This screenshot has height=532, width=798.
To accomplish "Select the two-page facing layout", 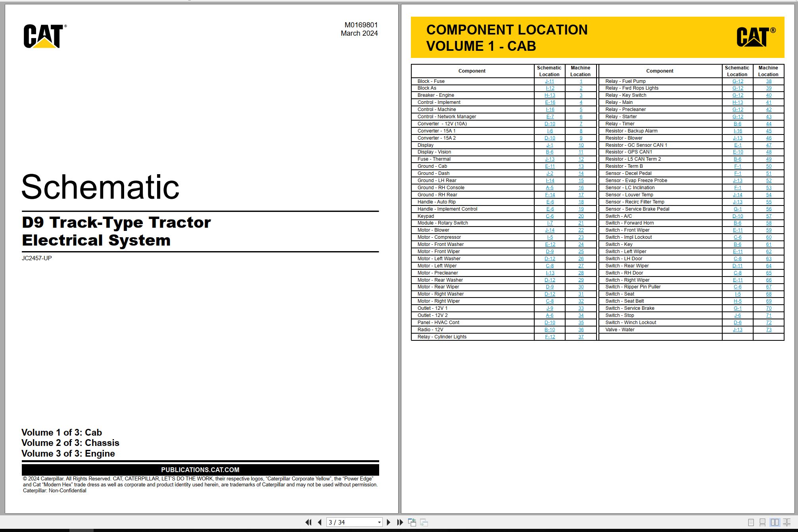I will point(775,522).
